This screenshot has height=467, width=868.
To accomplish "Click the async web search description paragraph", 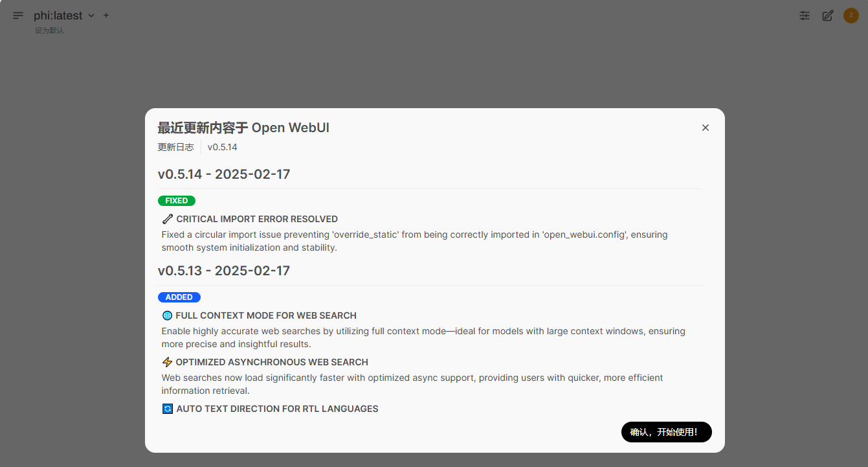I will (412, 384).
